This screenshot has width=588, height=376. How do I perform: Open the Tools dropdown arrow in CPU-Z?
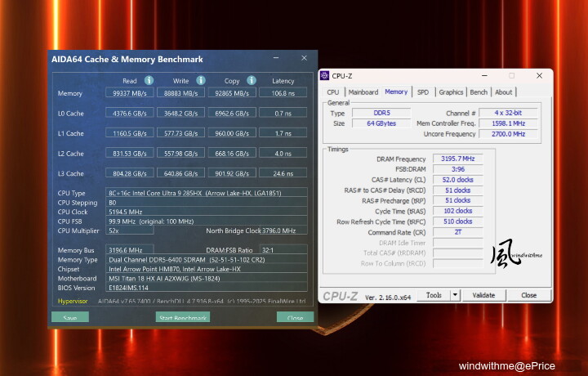[455, 295]
